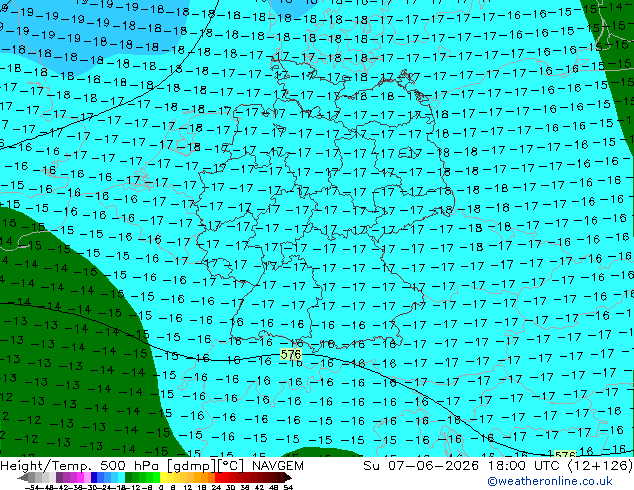The width and height of the screenshot is (634, 490).
Task: Open the weatheronline.co.uk copyright link
Action: [x=550, y=481]
